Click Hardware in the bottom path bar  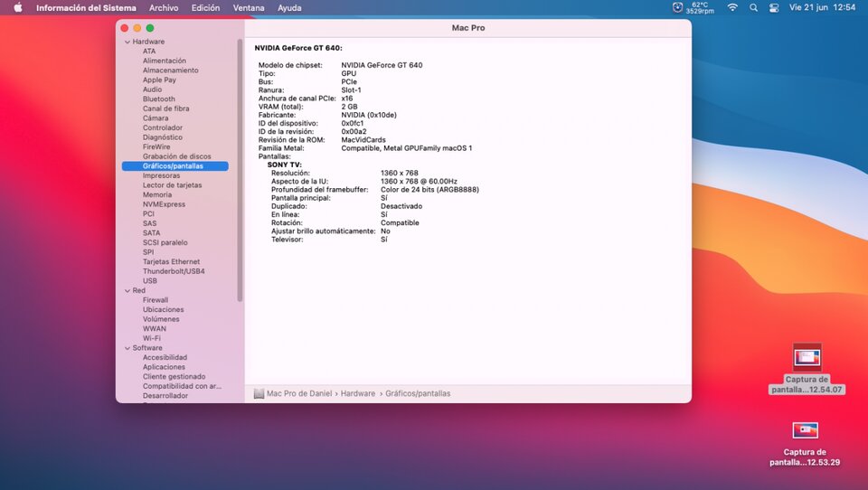(x=358, y=393)
